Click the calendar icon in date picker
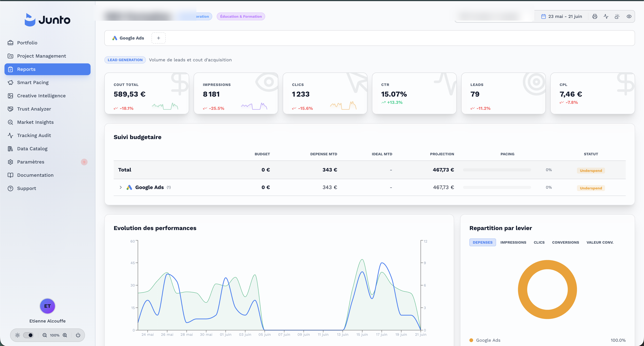This screenshot has height=346, width=644. (x=544, y=17)
